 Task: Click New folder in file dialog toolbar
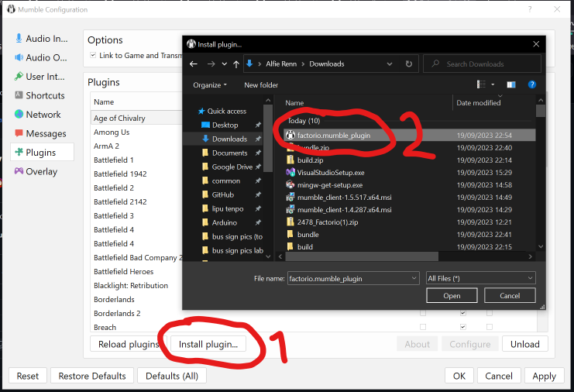[x=261, y=85]
